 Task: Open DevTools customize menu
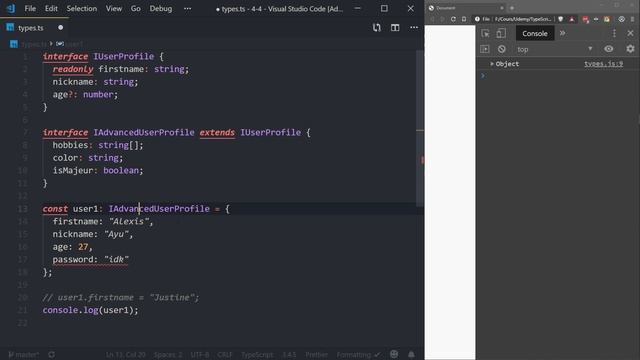[x=614, y=33]
